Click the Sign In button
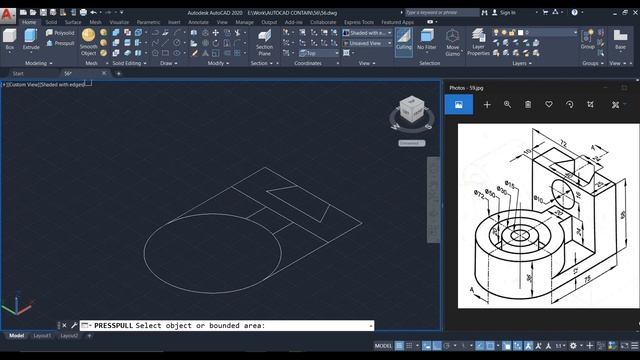Viewport: 640px width, 360px height. (504, 13)
